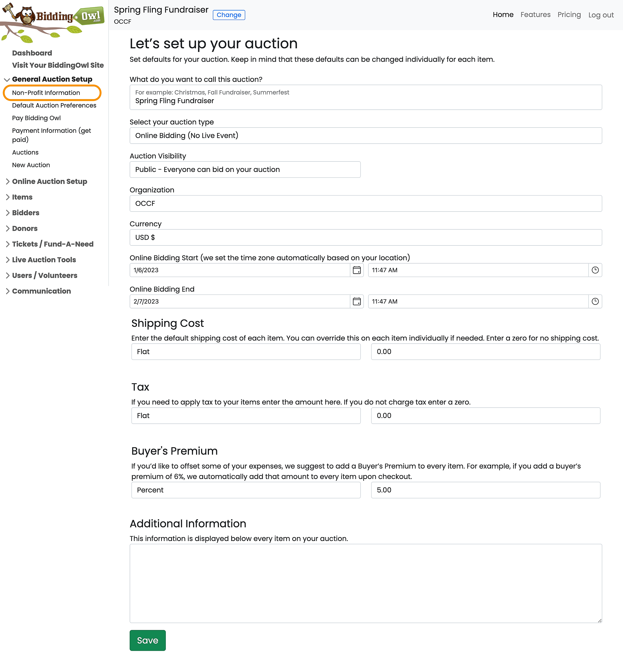Viewport: 623px width, 672px height.
Task: Click the Change auction button
Action: 229,15
